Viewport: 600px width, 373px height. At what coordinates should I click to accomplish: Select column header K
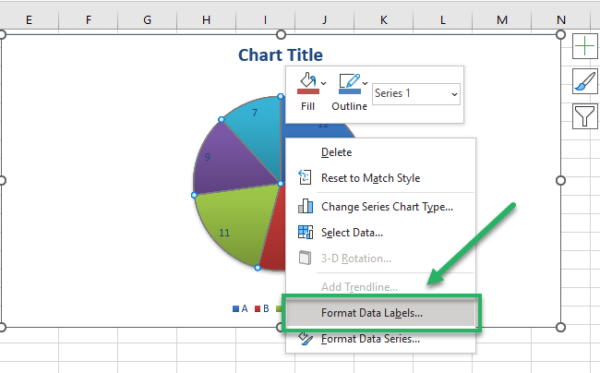point(383,20)
